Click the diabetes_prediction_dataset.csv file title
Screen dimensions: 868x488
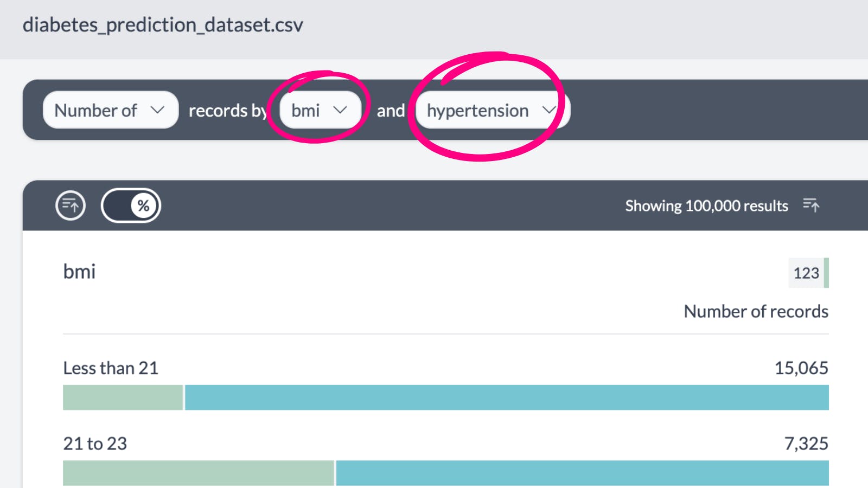click(x=163, y=25)
